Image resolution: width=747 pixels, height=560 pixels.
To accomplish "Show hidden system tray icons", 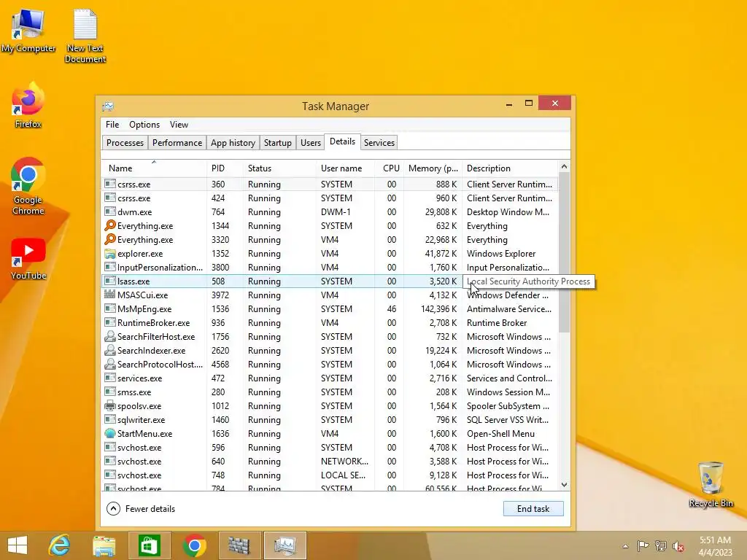I will [x=625, y=546].
